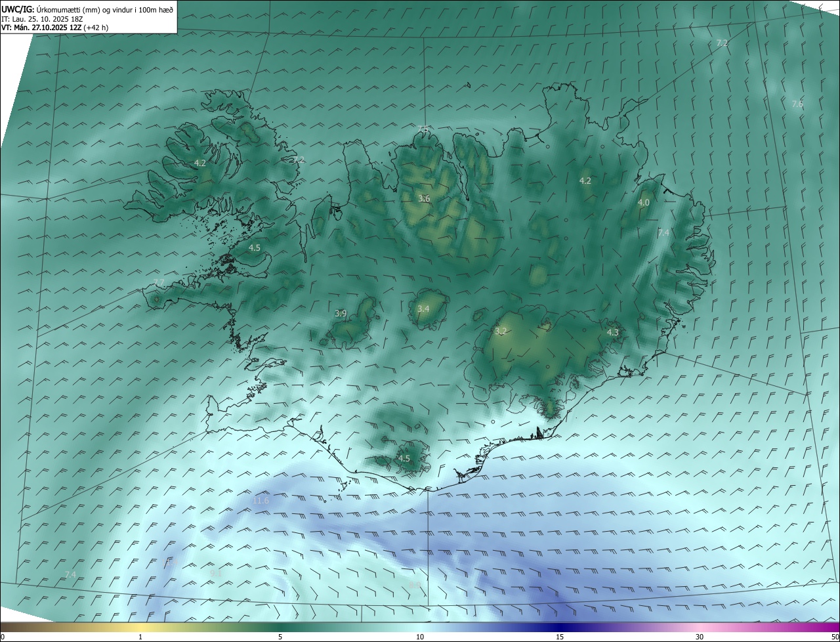Click the 30 tick on the colour scale

point(700,637)
